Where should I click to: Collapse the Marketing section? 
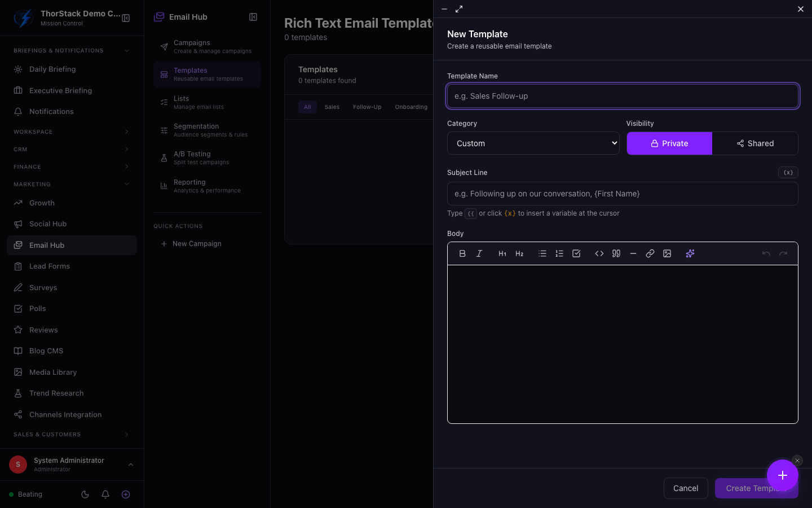pyautogui.click(x=72, y=184)
